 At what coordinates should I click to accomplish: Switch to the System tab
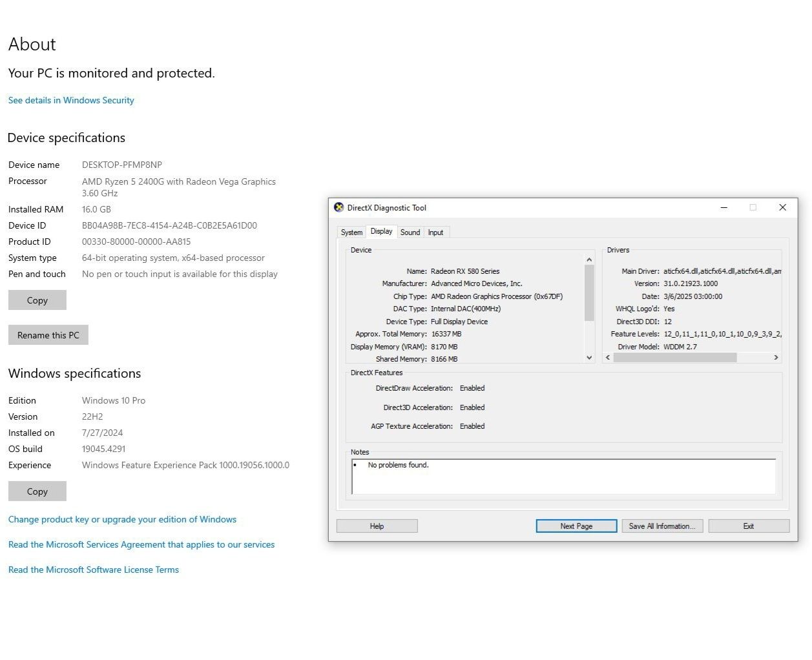pyautogui.click(x=351, y=232)
